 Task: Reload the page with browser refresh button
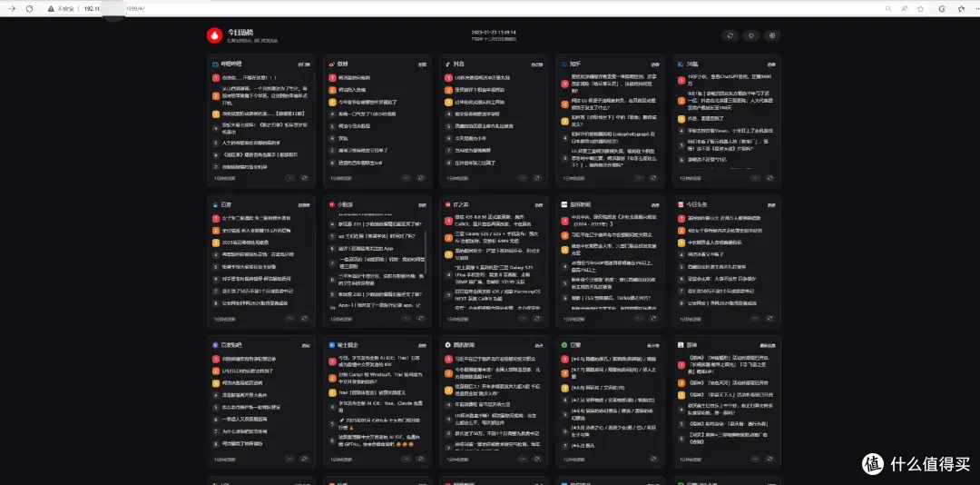(29, 9)
